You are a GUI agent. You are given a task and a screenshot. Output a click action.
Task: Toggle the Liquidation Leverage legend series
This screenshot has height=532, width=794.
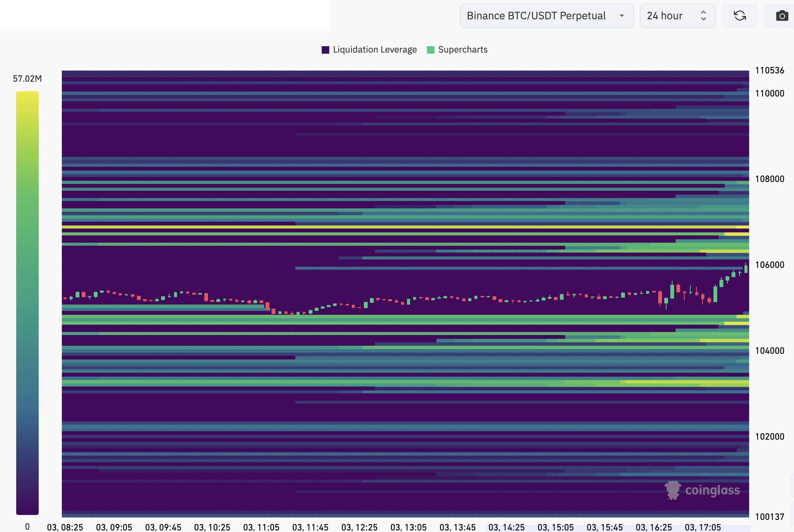click(374, 50)
